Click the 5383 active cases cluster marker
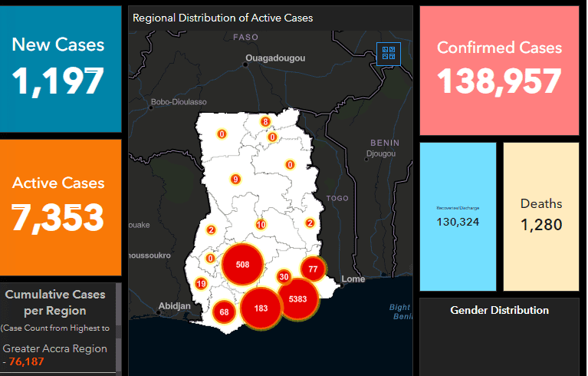 (x=297, y=298)
